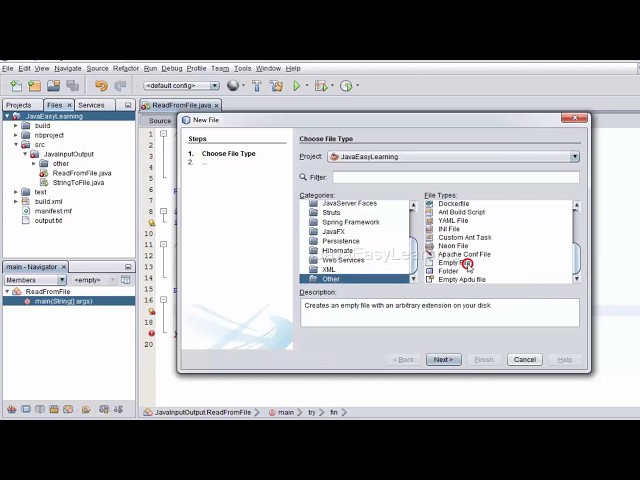Collapse the src folder node
The height and width of the screenshot is (480, 640).
pyautogui.click(x=16, y=144)
